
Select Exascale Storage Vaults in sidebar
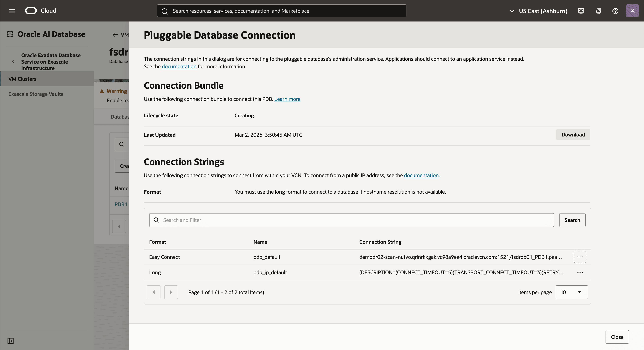pos(35,94)
